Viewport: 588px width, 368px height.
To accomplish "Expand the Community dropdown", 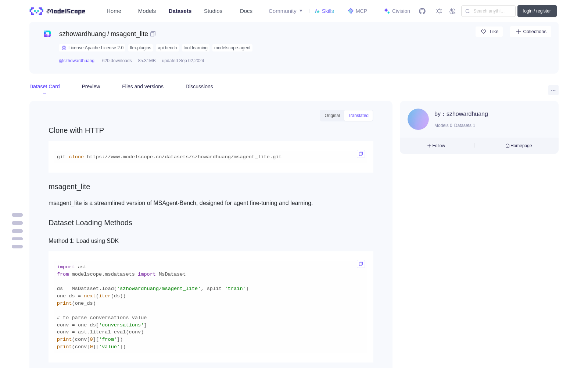I will 286,11.
